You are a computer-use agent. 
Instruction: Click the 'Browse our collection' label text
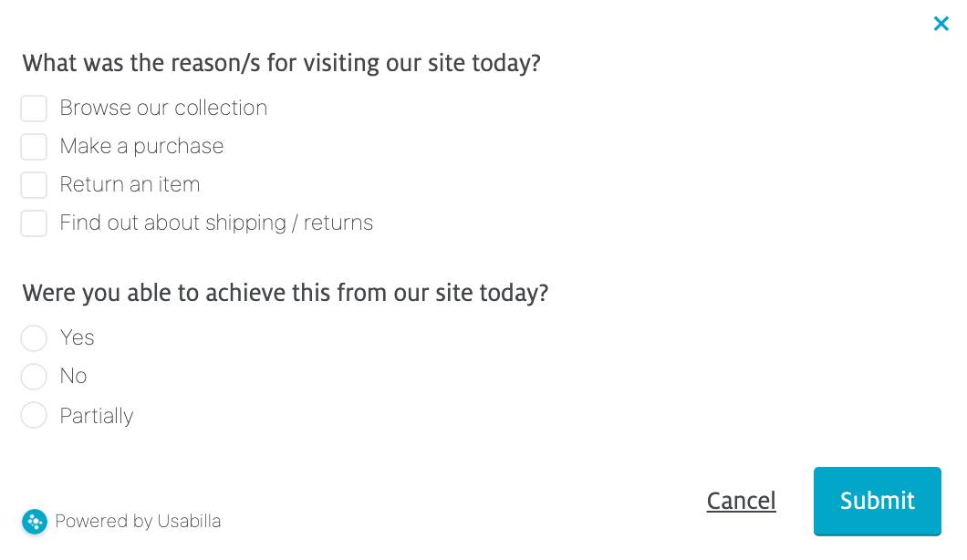point(163,108)
